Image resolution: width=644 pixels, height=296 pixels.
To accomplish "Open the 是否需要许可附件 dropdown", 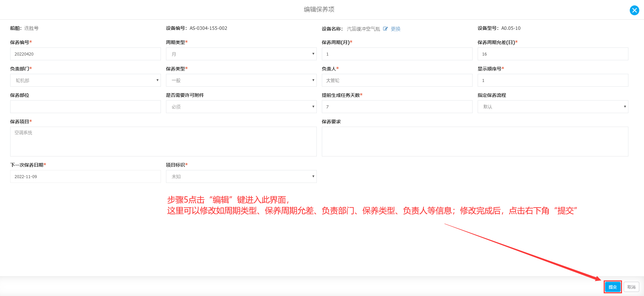I will (x=241, y=107).
